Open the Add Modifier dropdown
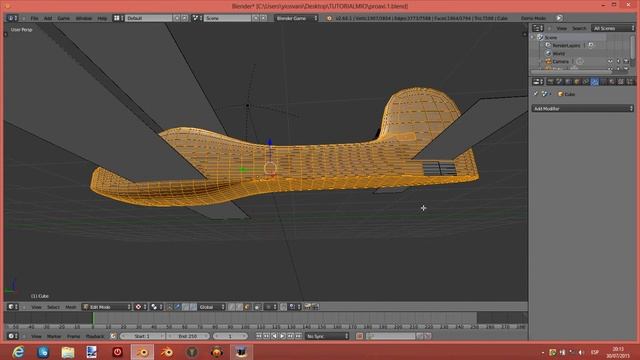 tap(582, 109)
